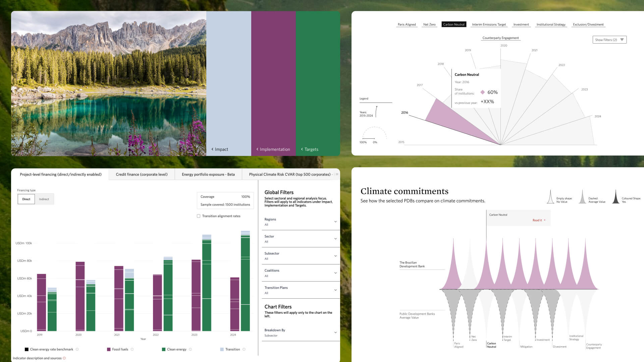Click back chevron beside Impact panel label
The width and height of the screenshot is (644, 362).
click(x=212, y=149)
